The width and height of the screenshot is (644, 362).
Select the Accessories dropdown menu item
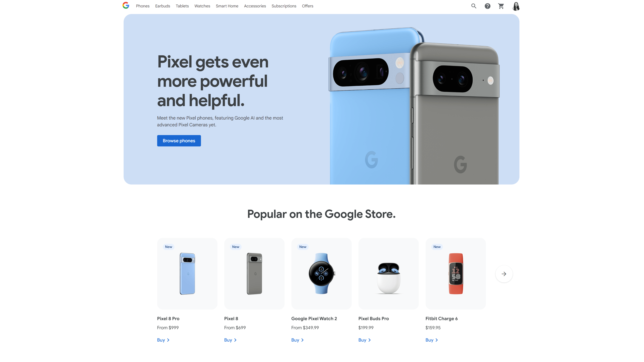(x=255, y=6)
